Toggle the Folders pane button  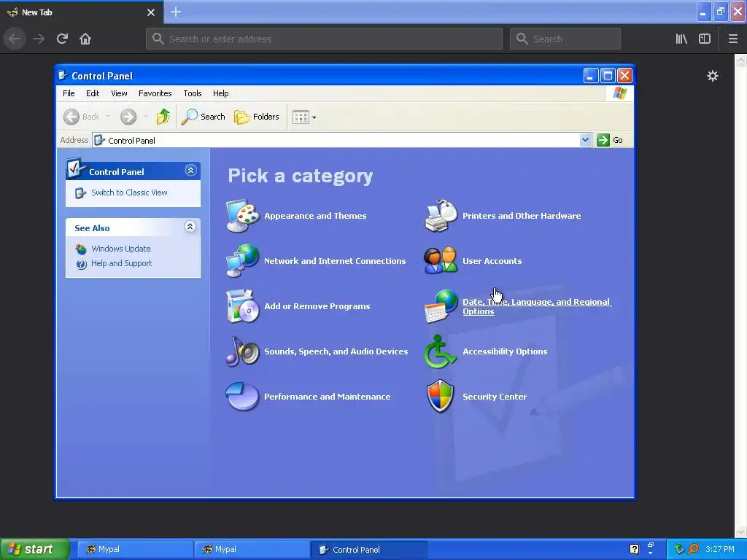256,117
